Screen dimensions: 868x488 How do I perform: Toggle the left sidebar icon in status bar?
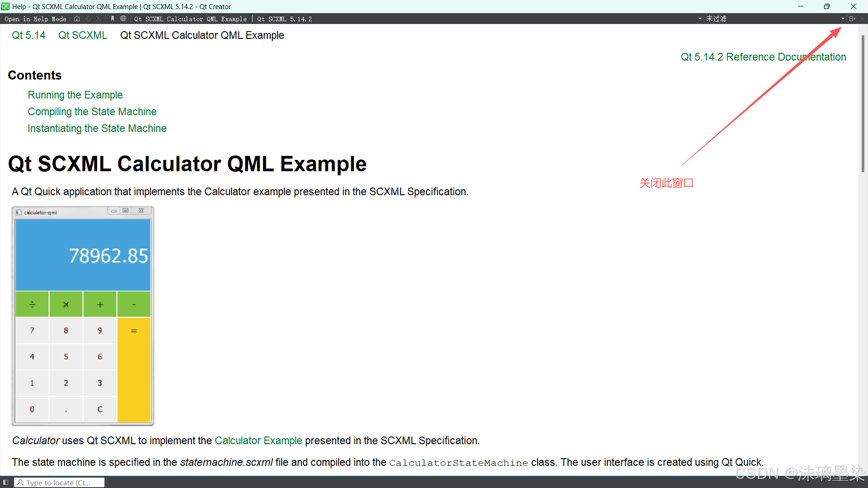tap(6, 483)
